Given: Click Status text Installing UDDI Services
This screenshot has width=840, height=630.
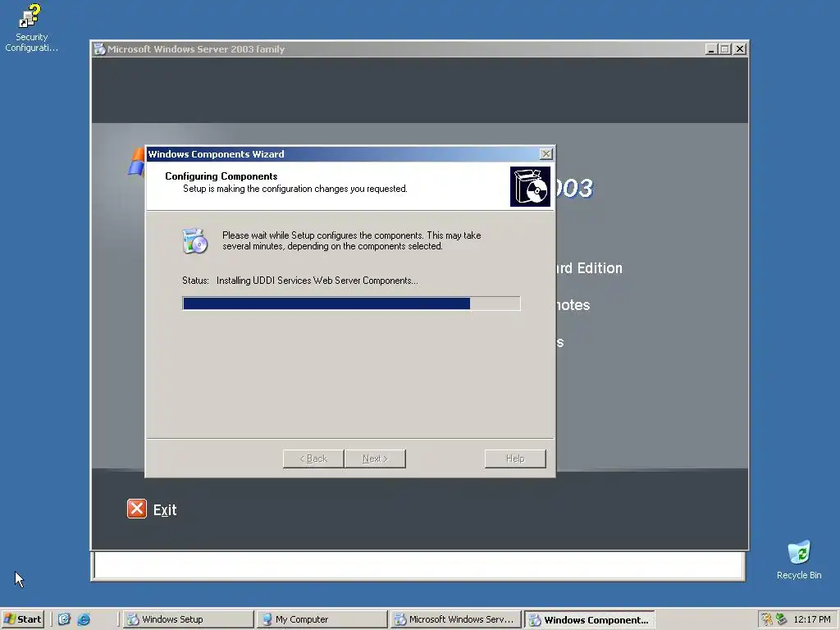Looking at the screenshot, I should click(x=317, y=281).
